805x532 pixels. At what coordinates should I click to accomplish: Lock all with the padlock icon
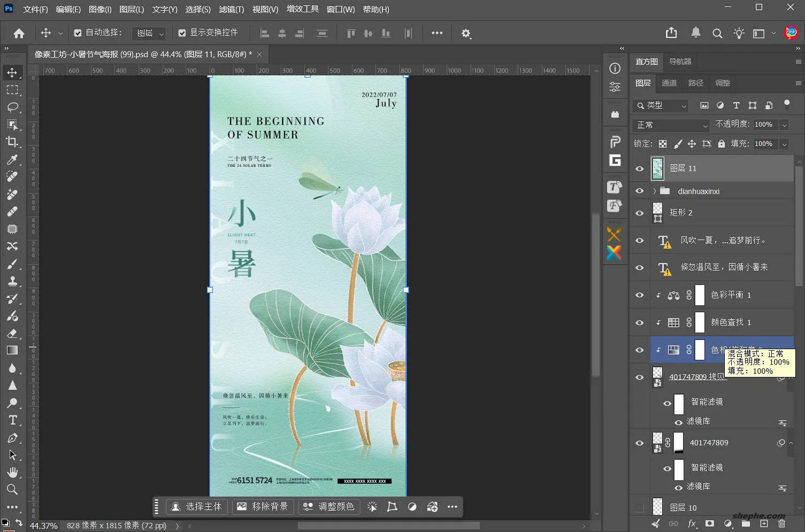pyautogui.click(x=721, y=144)
